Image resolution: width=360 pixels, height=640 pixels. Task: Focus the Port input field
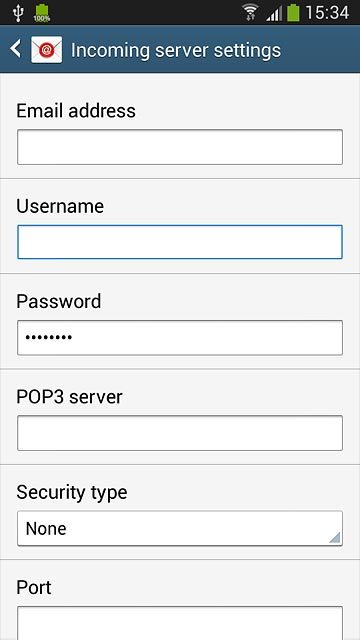point(180,623)
